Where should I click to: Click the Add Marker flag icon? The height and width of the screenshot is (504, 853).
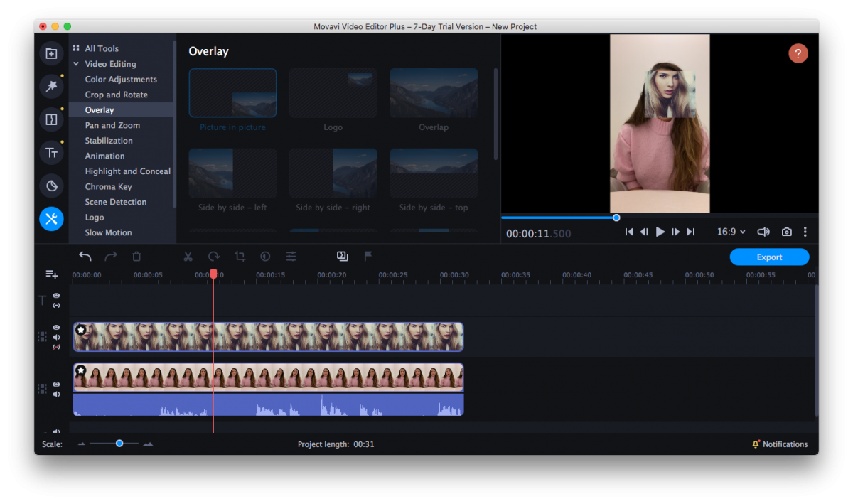click(368, 256)
